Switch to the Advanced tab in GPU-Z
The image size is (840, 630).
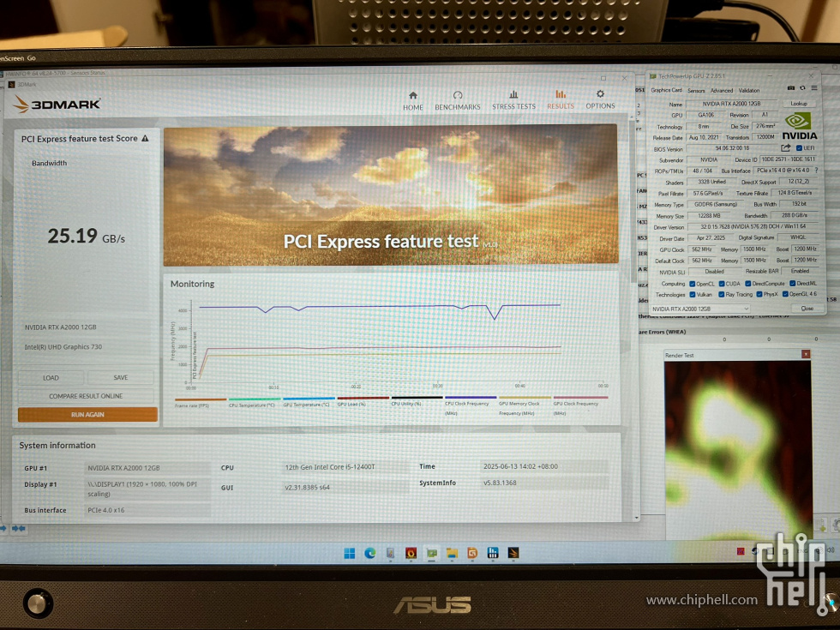(722, 91)
